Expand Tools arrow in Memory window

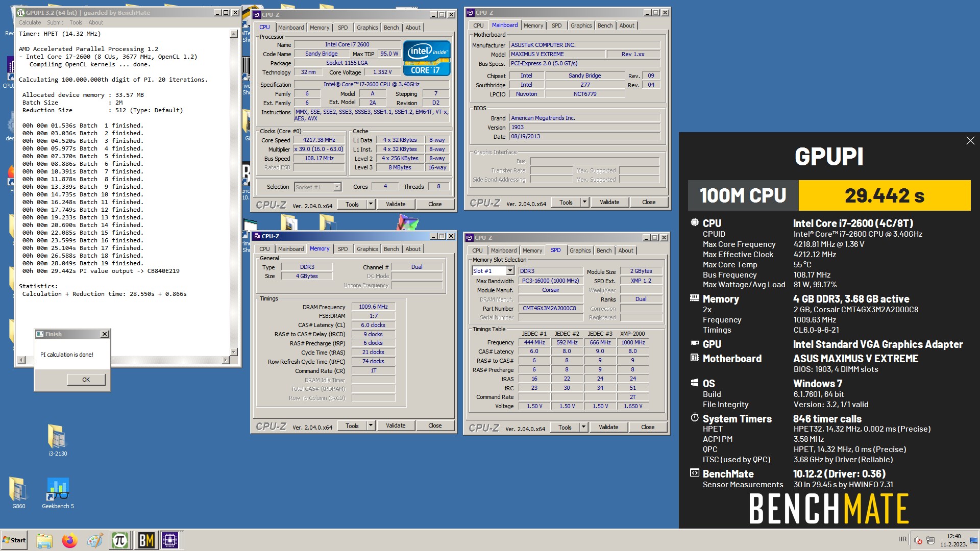[x=371, y=425]
